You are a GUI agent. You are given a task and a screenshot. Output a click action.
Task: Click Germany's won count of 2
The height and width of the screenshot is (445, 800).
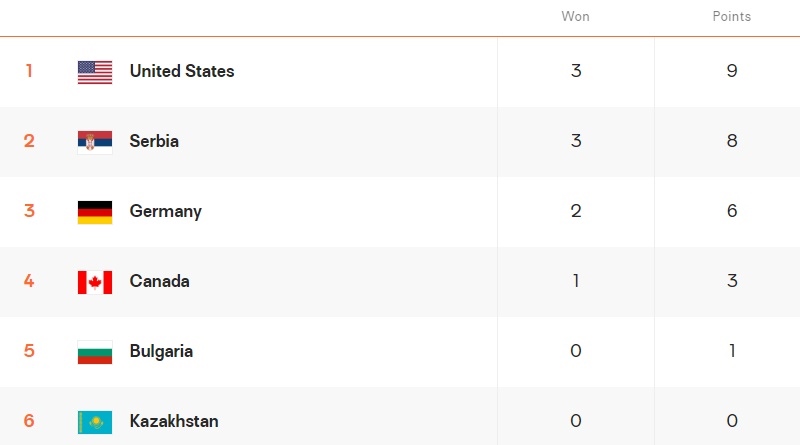[x=576, y=212]
